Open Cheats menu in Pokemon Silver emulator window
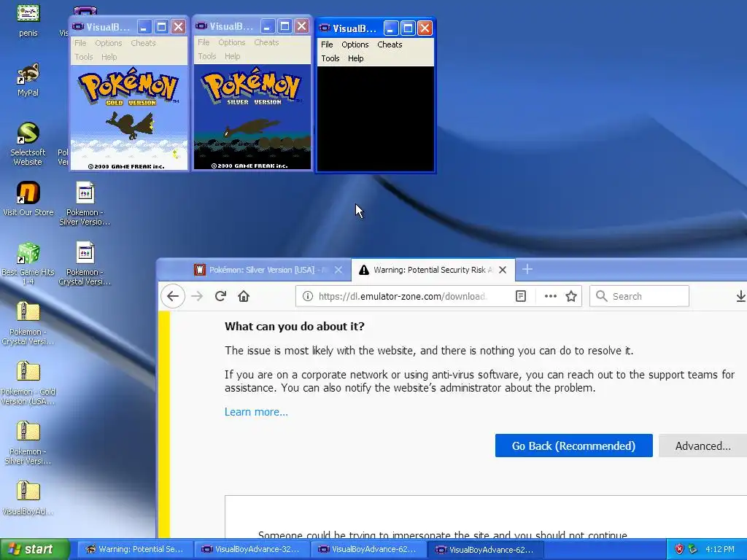The width and height of the screenshot is (747, 560). (266, 42)
